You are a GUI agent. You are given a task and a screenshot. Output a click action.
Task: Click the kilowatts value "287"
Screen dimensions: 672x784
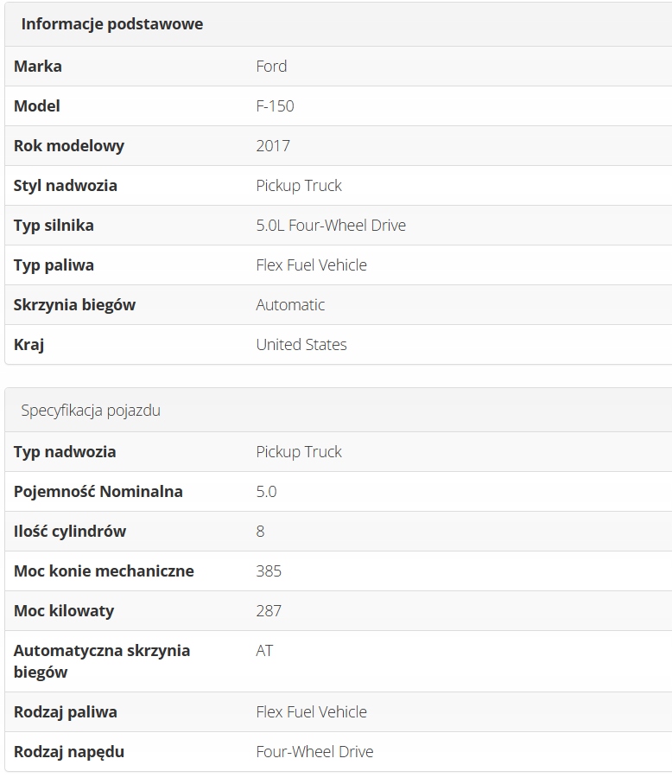click(x=269, y=611)
